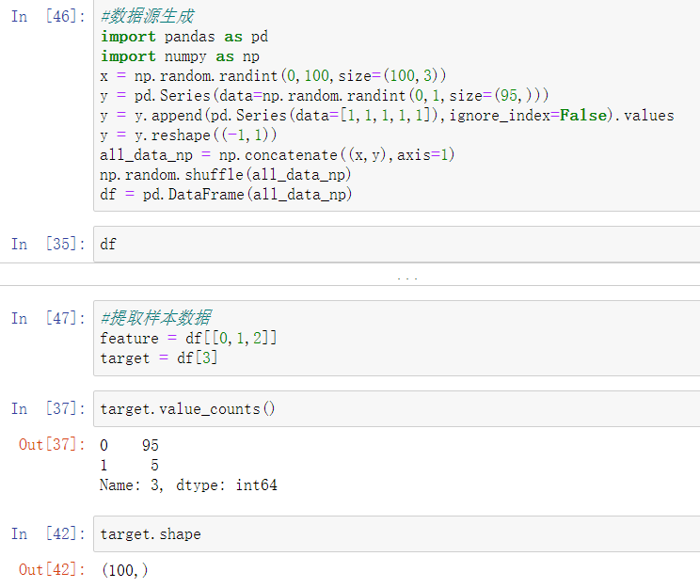This screenshot has width=700, height=588.
Task: Click the 'Out[37]:' output prompt
Action: (52, 444)
